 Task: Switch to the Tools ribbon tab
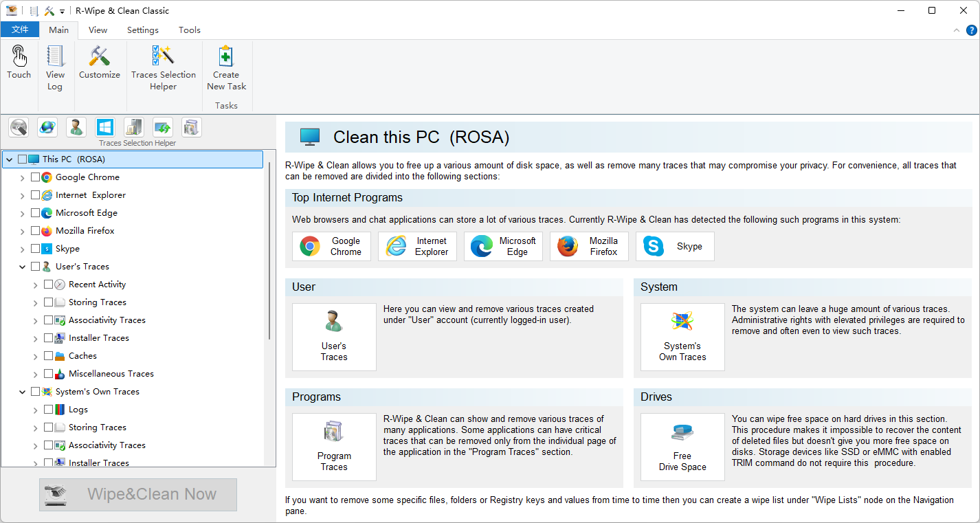pos(190,30)
